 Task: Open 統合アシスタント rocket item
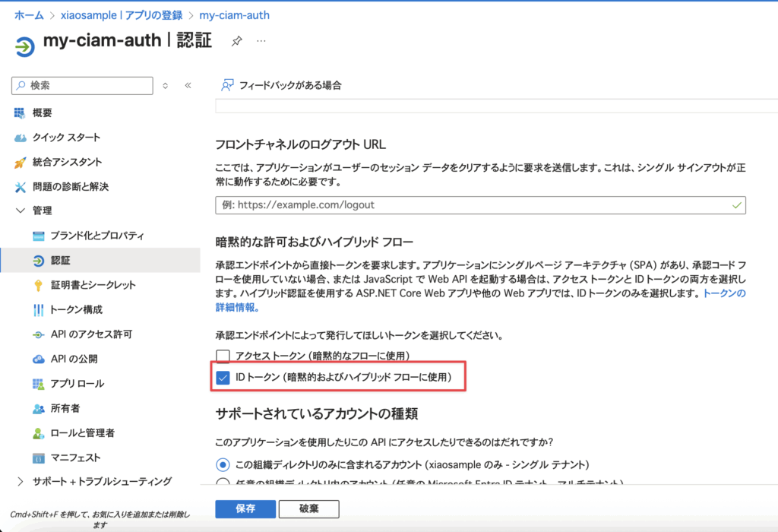[67, 162]
